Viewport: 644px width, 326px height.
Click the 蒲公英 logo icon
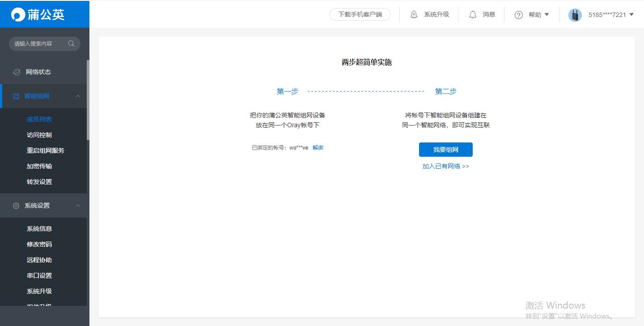pos(15,13)
